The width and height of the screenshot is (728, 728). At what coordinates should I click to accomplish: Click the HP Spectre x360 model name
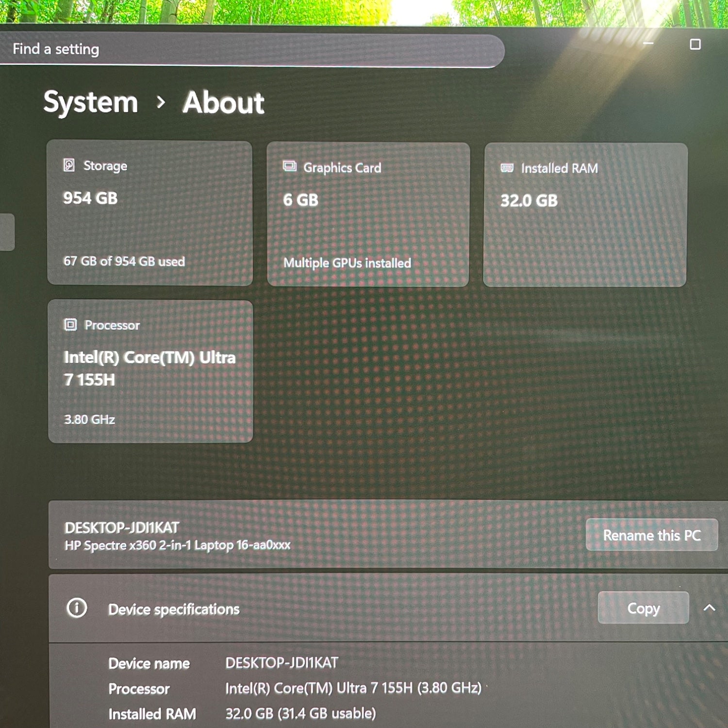178,545
